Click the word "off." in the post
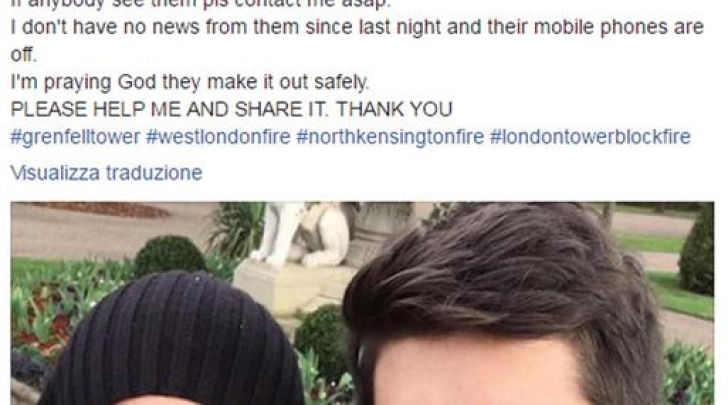 23,54
